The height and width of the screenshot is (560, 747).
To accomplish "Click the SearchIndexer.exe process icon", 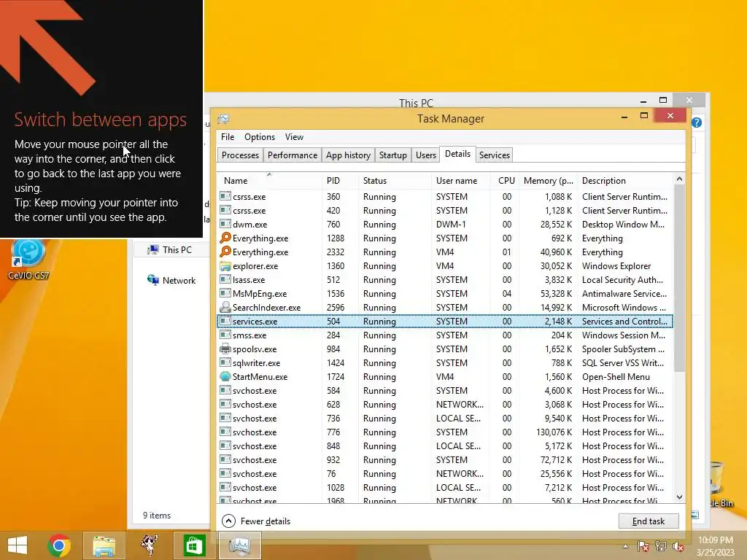I will coord(225,307).
